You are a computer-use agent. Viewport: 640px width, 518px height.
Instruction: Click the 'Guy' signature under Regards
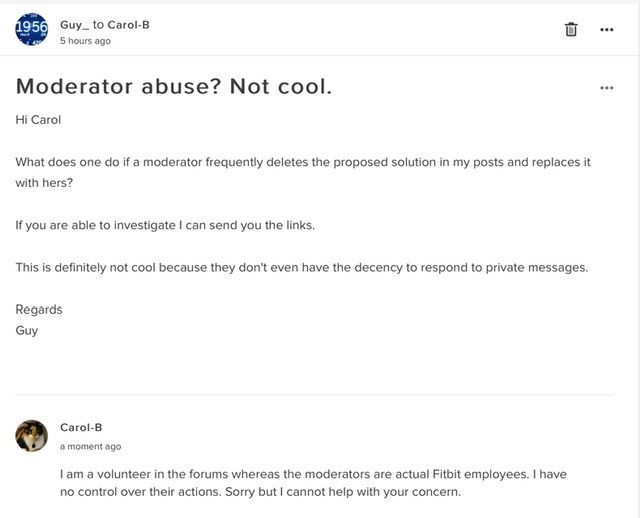27,330
